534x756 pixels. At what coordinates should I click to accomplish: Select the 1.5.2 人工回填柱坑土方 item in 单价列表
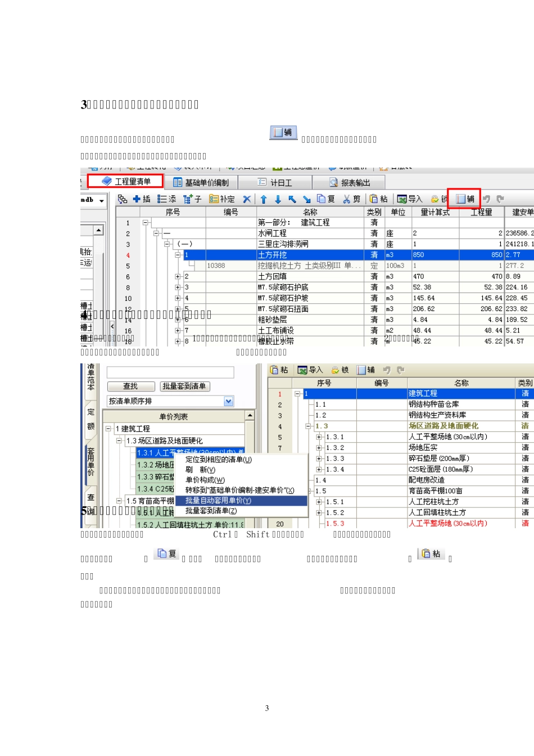pyautogui.click(x=190, y=525)
